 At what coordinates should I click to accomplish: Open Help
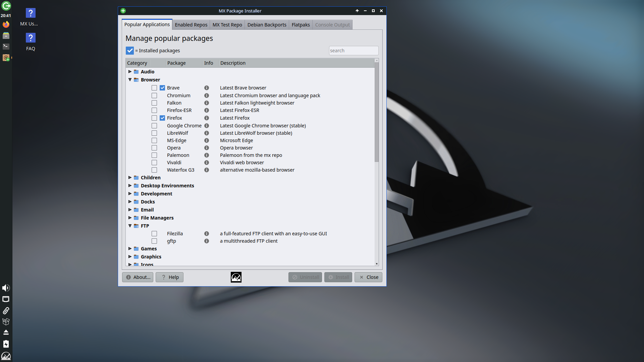tap(170, 277)
